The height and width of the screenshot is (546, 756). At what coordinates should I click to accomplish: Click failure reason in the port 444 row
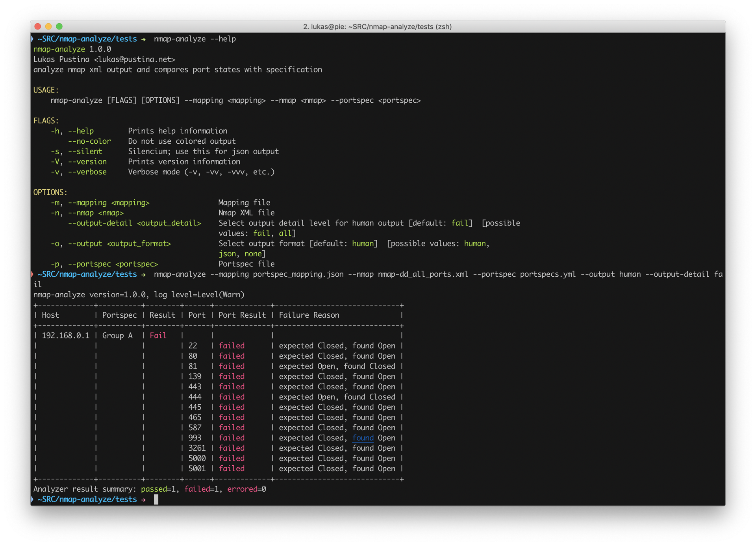click(337, 397)
